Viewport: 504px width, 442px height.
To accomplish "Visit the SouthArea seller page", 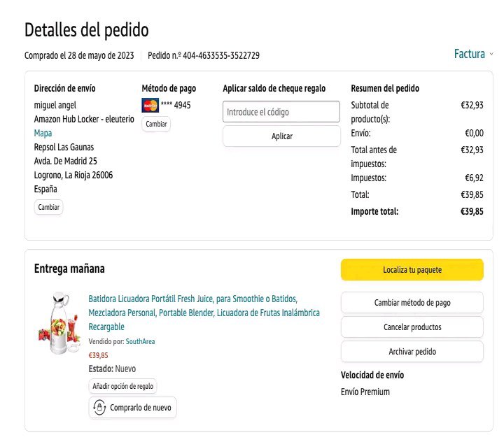I will point(140,341).
